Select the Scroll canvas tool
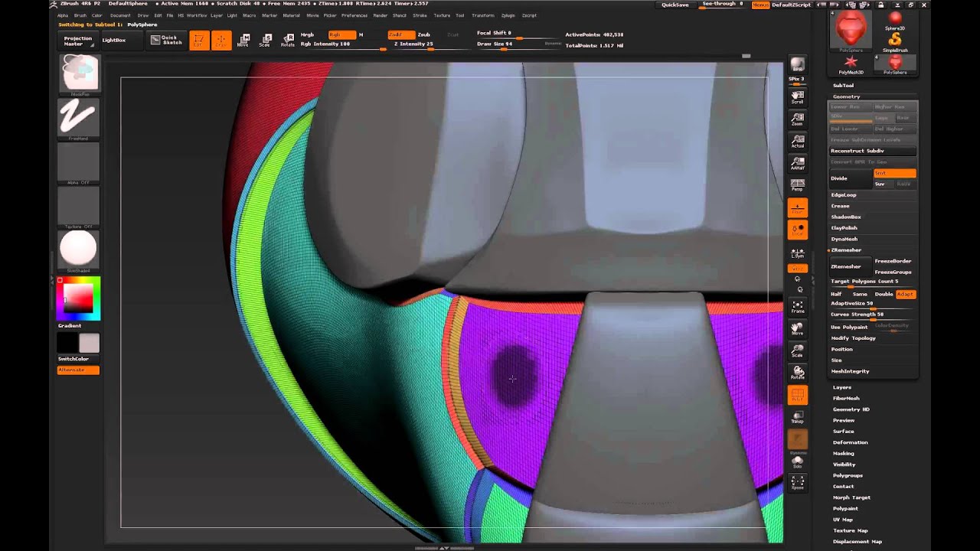Image resolution: width=980 pixels, height=551 pixels. (x=797, y=96)
